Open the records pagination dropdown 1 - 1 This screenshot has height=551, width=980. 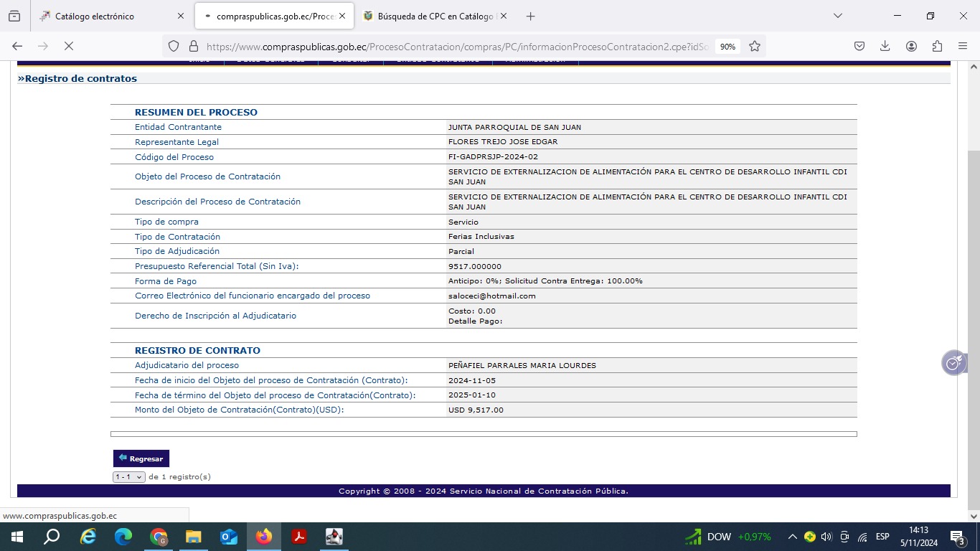pos(129,477)
